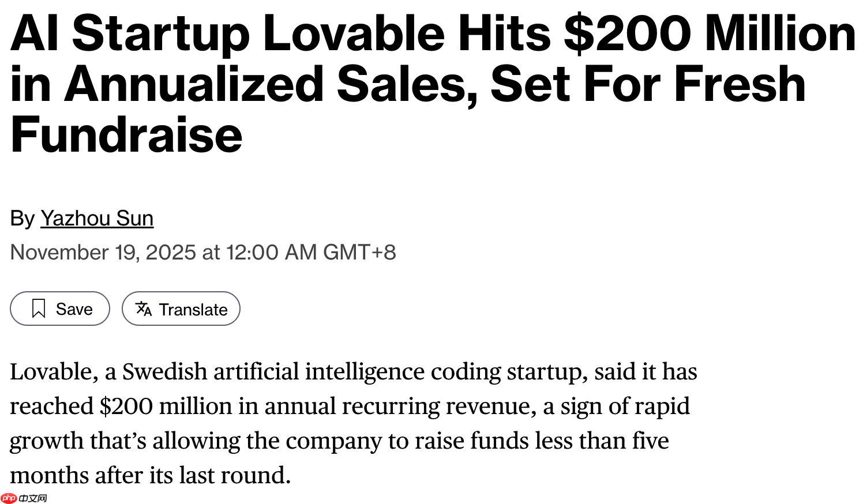Click the red php logo watermark
Viewport: 863px width, 504px height.
[x=9, y=498]
